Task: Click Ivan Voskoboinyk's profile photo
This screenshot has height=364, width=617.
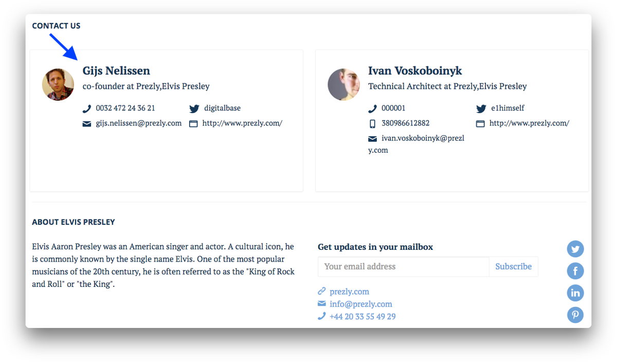Action: [343, 84]
